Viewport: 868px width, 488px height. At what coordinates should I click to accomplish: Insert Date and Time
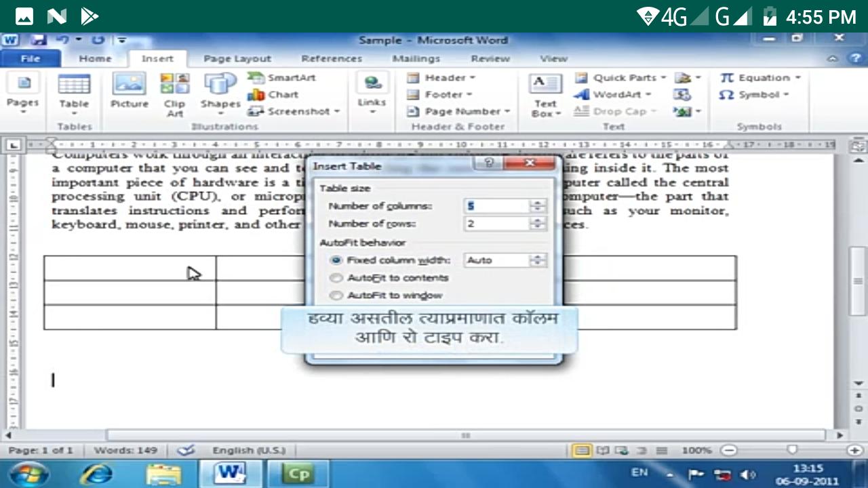[x=682, y=94]
